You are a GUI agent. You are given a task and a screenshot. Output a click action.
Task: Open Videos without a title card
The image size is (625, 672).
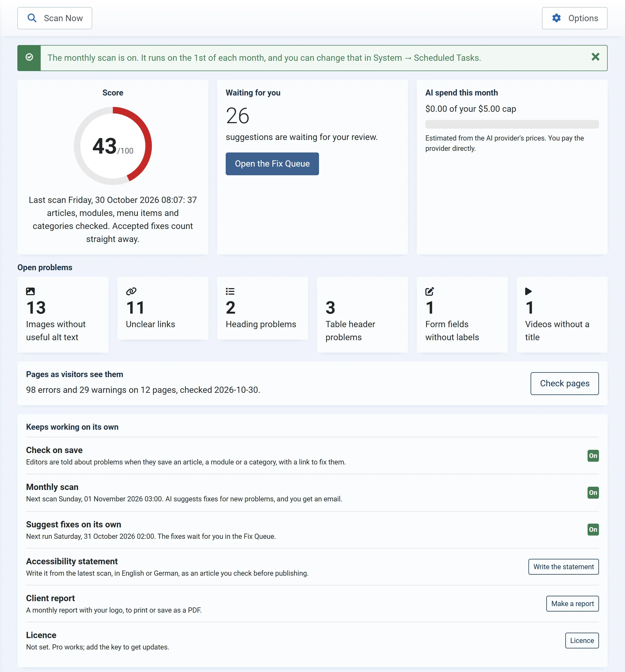(x=562, y=315)
